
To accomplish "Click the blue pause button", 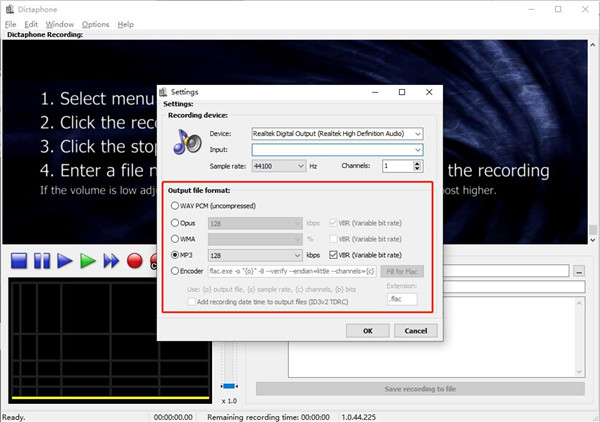I will [42, 261].
